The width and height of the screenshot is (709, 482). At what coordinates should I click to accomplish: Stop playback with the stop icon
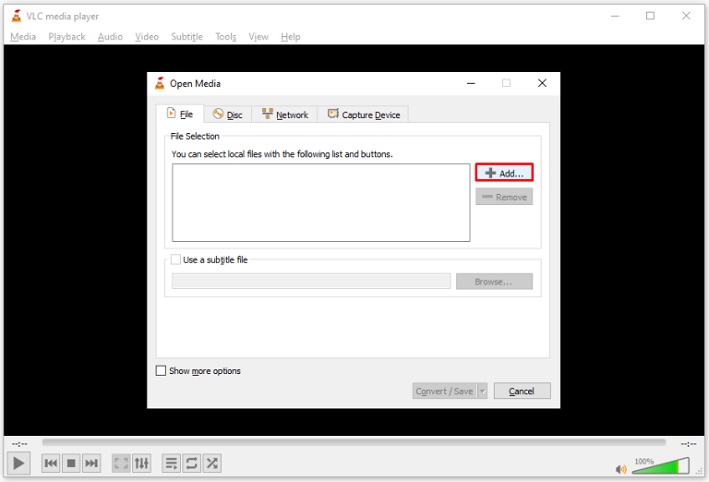click(71, 463)
